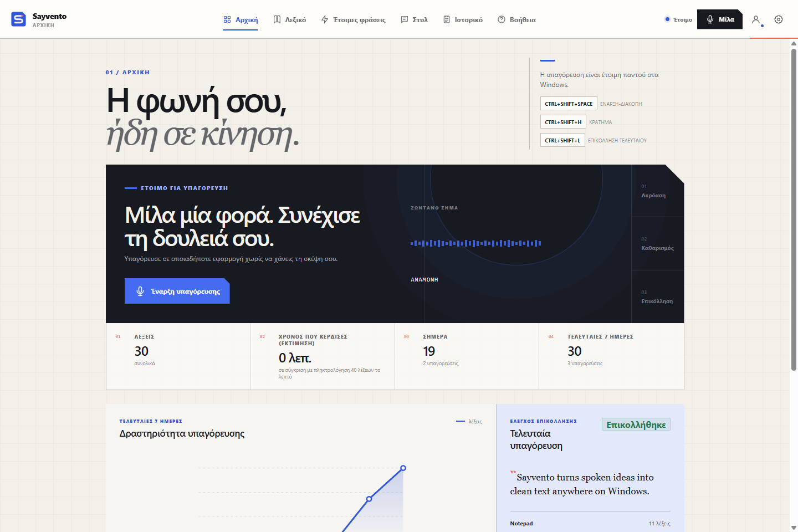This screenshot has height=532, width=798.
Task: Click the Δραστηριότητα υπαγόρευσης heading
Action: (x=182, y=434)
